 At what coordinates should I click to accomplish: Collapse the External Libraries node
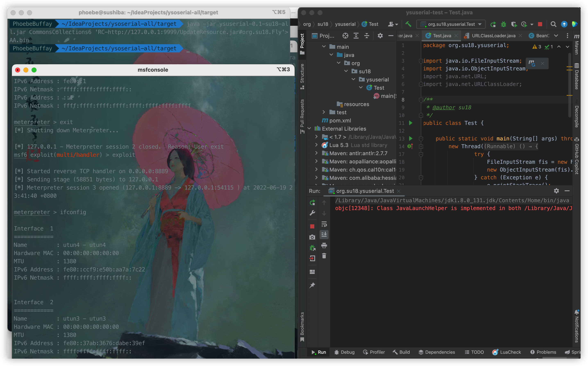pyautogui.click(x=309, y=129)
